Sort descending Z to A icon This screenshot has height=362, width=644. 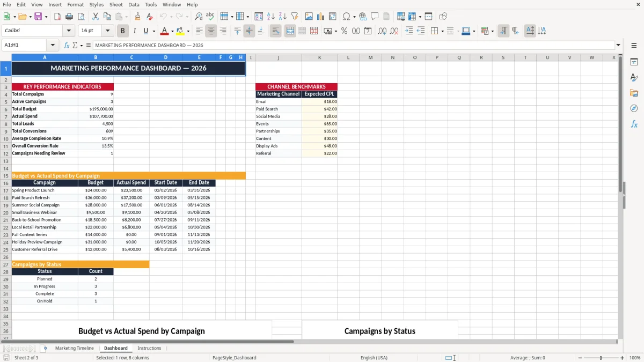click(x=283, y=17)
